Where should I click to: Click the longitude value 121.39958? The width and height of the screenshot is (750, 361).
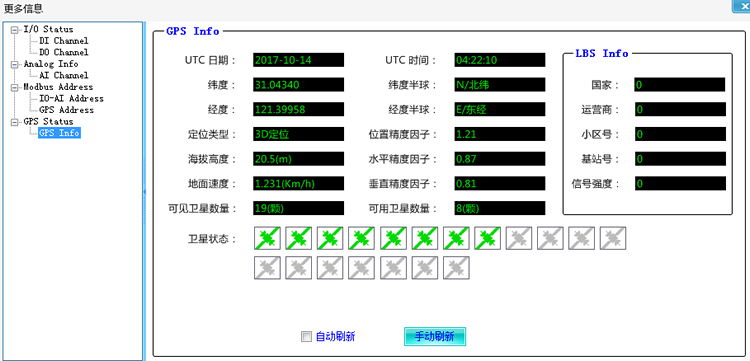tap(298, 109)
